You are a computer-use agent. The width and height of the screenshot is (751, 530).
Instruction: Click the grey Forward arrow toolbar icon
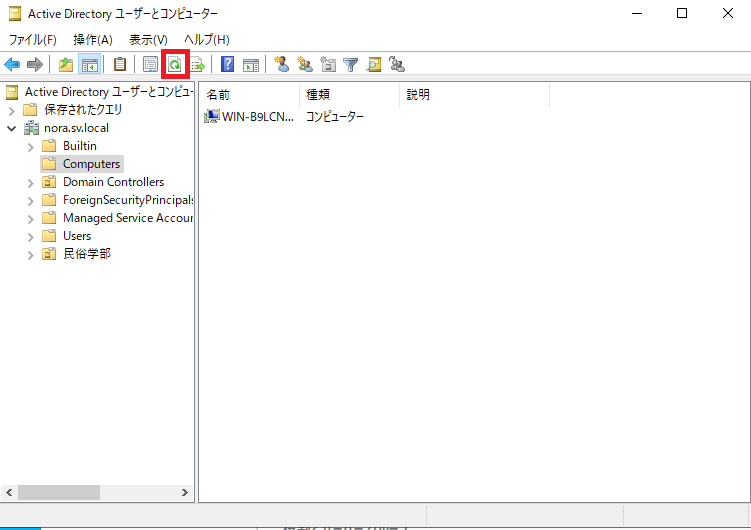click(34, 64)
